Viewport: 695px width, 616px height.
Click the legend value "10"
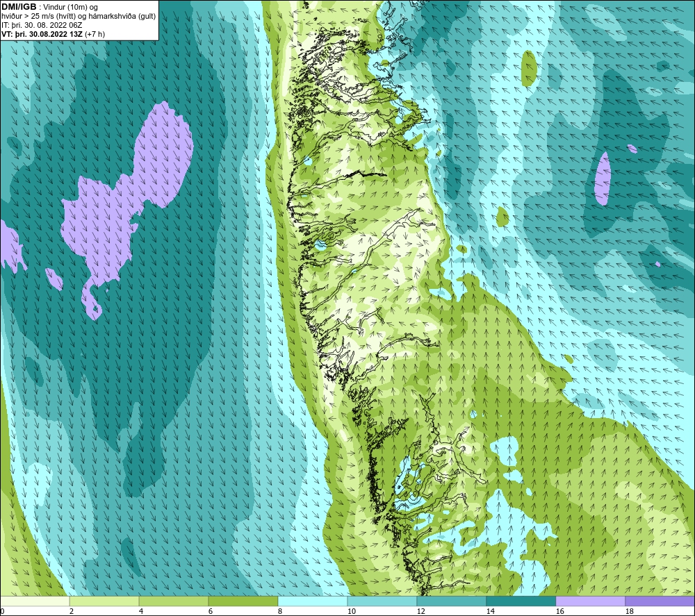point(352,612)
